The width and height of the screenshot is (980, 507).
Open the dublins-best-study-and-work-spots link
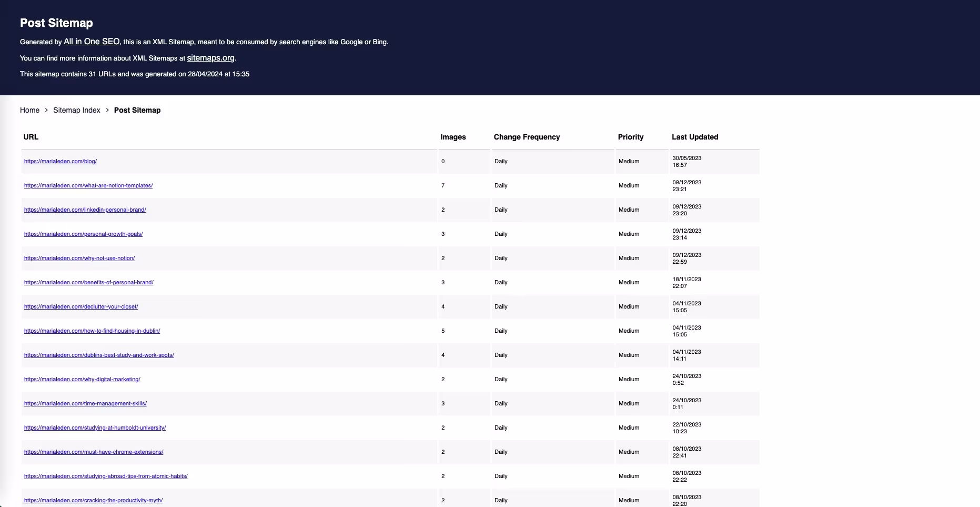99,355
